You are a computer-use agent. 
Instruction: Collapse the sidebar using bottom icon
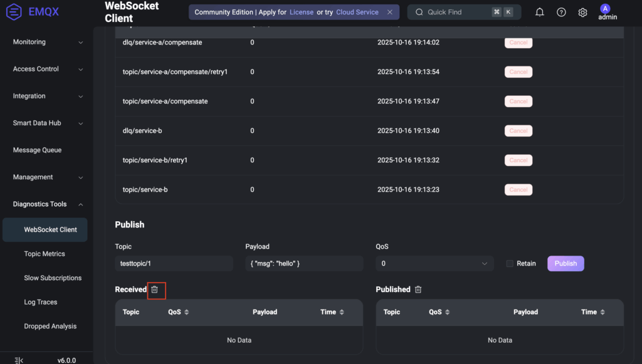pyautogui.click(x=19, y=360)
